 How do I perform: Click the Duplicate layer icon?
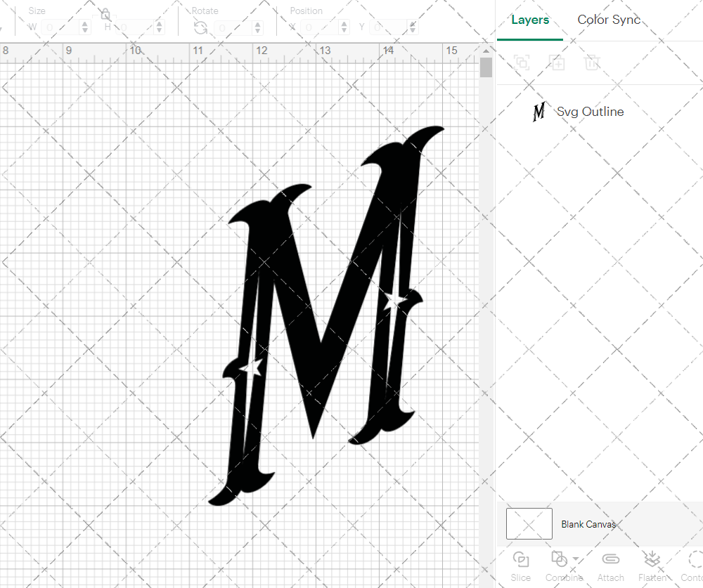[x=557, y=63]
